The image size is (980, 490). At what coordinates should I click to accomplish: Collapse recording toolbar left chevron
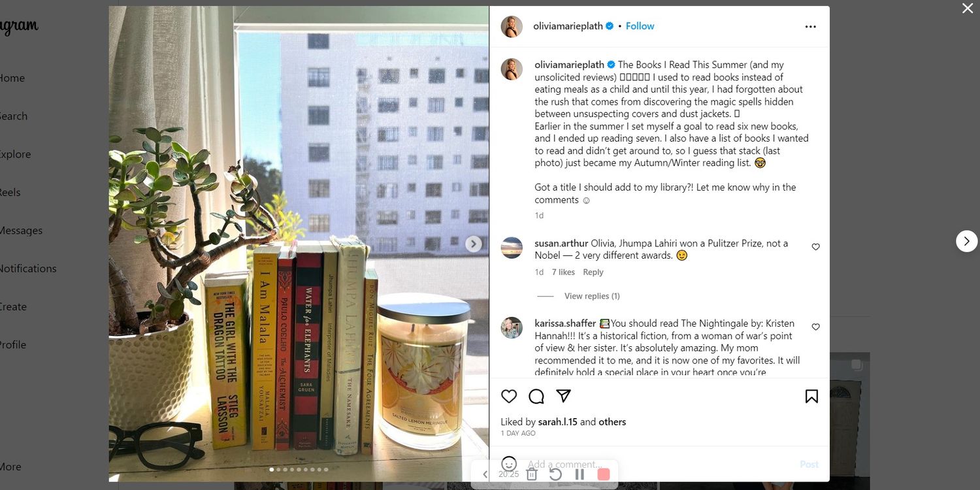(485, 474)
